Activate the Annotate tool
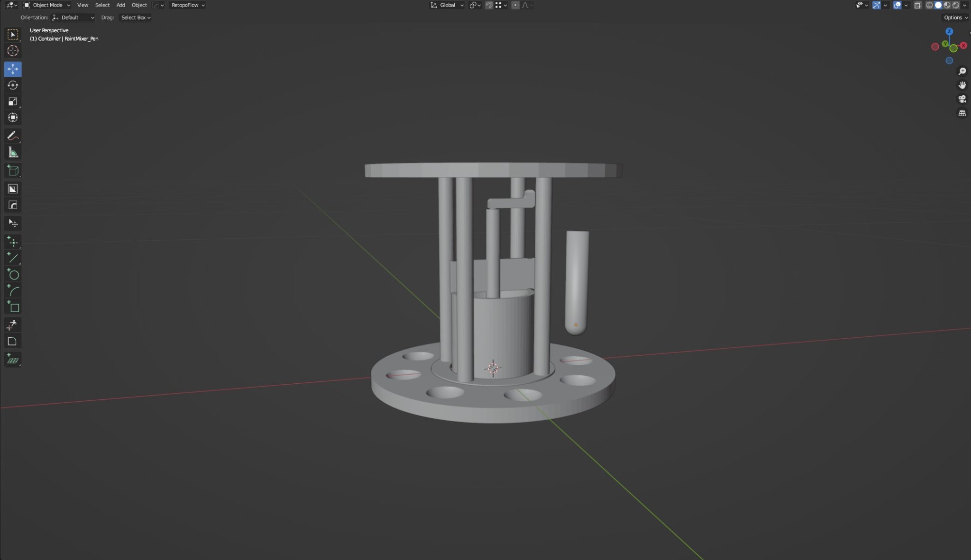Screen dimensions: 971x560 click(x=13, y=136)
